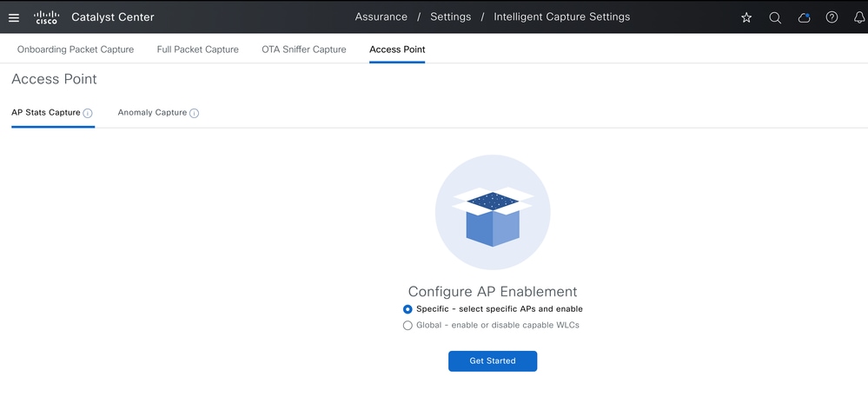Select Specific APs radio option
The width and height of the screenshot is (868, 397).
[407, 309]
